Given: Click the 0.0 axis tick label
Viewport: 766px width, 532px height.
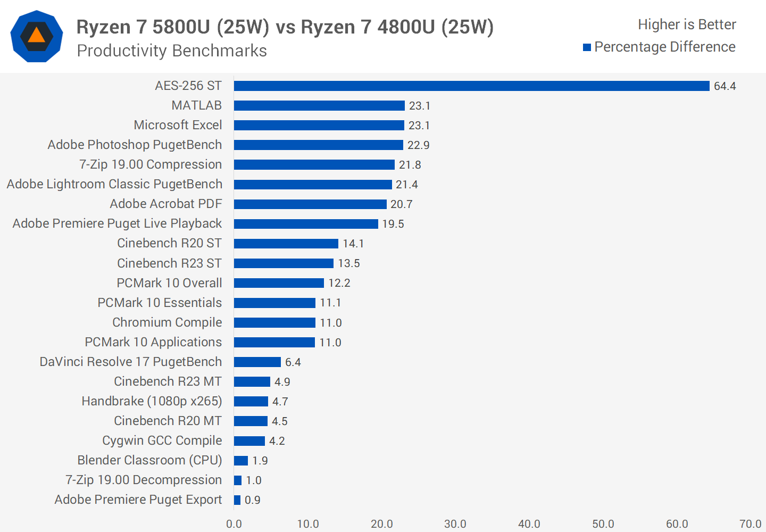Looking at the screenshot, I should coord(234,524).
